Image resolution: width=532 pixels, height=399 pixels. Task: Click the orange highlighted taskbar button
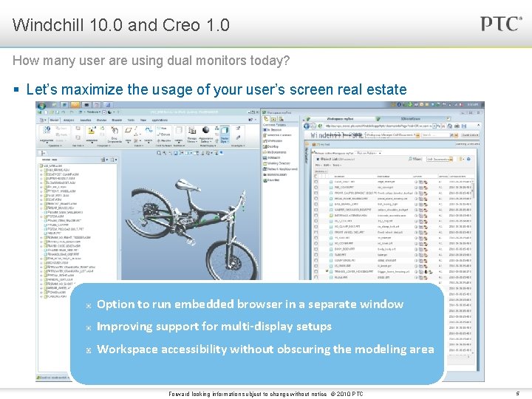click(75, 105)
